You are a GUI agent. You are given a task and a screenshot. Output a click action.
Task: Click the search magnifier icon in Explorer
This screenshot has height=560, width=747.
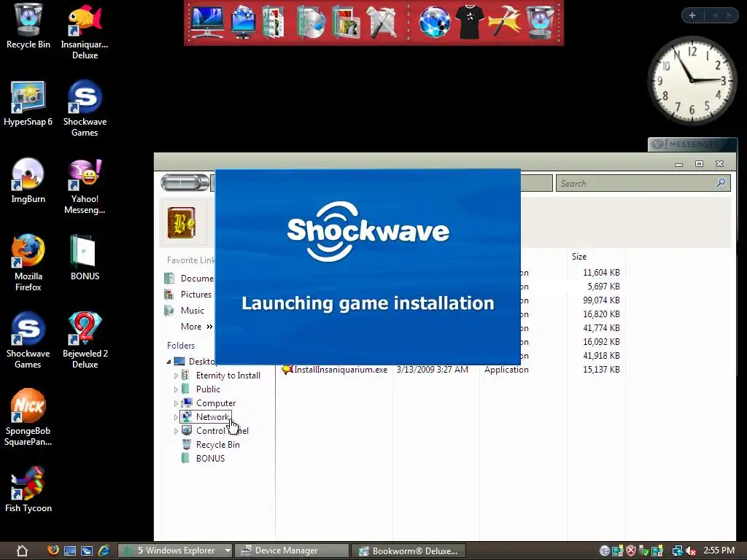click(x=721, y=183)
